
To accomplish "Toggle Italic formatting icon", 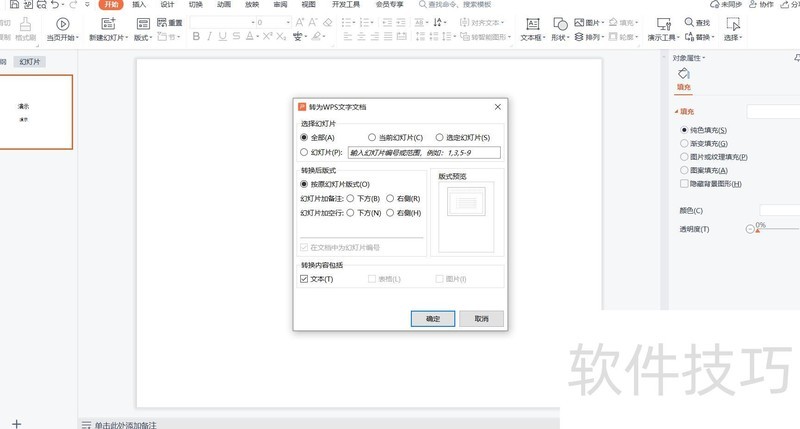I will tap(209, 36).
